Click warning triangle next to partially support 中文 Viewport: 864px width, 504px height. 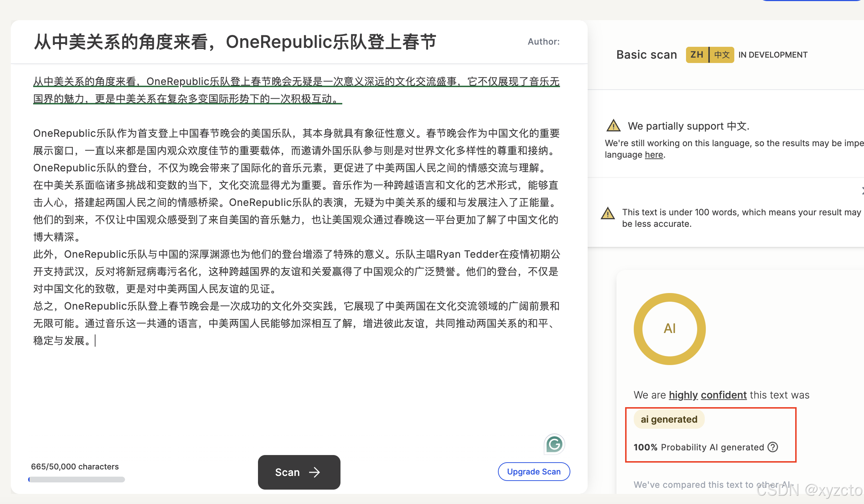point(613,126)
